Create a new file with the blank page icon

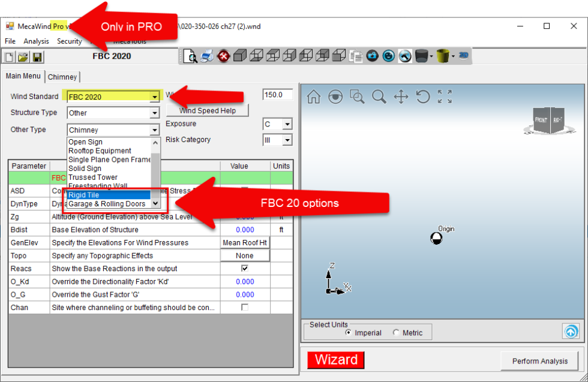tap(9, 57)
